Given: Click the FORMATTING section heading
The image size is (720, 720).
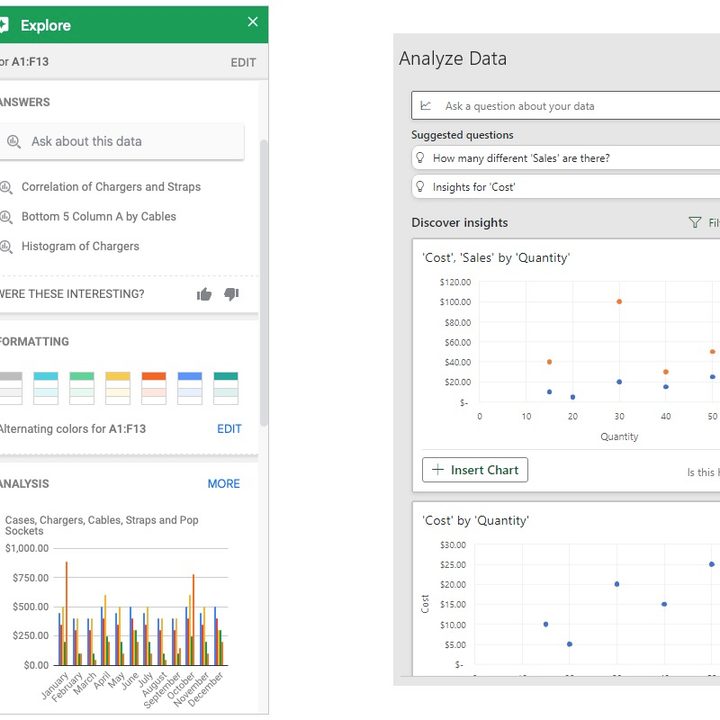Looking at the screenshot, I should (34, 342).
